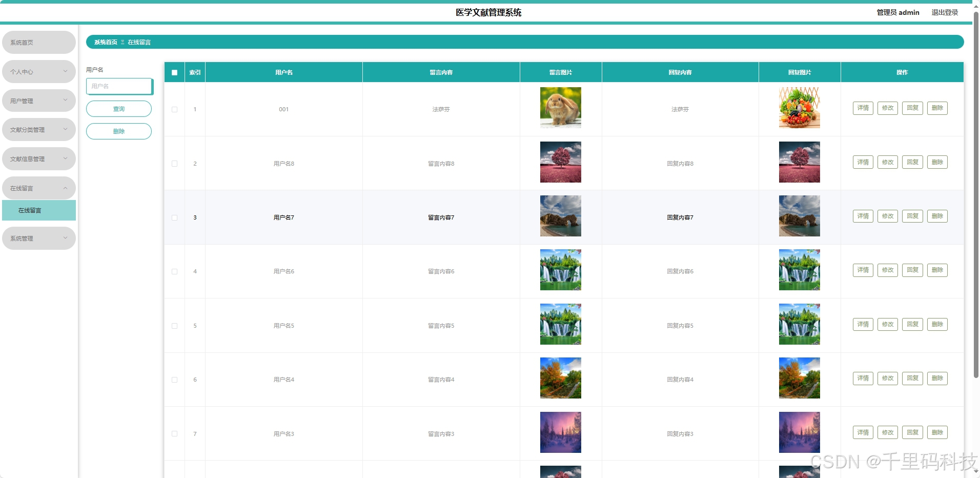Click the 回复内容 column header
Screen dimensions: 980x478
coord(680,72)
